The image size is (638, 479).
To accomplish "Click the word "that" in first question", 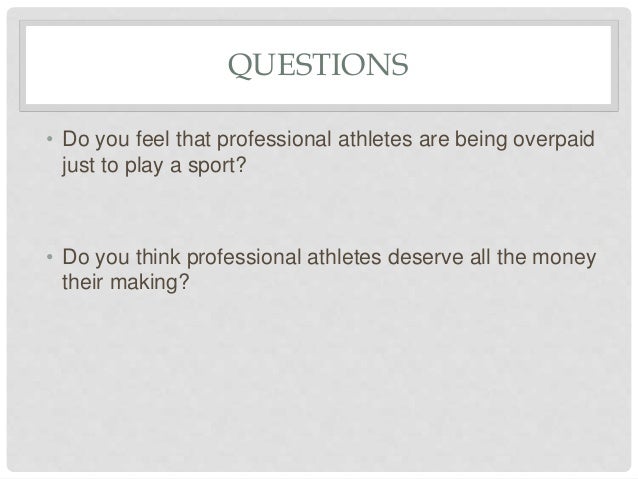I will coord(193,139).
